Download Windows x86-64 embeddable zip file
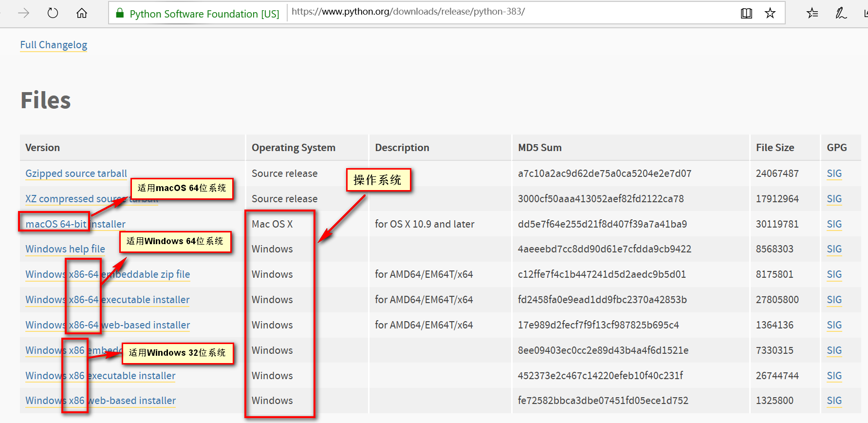868x423 pixels. click(x=108, y=274)
